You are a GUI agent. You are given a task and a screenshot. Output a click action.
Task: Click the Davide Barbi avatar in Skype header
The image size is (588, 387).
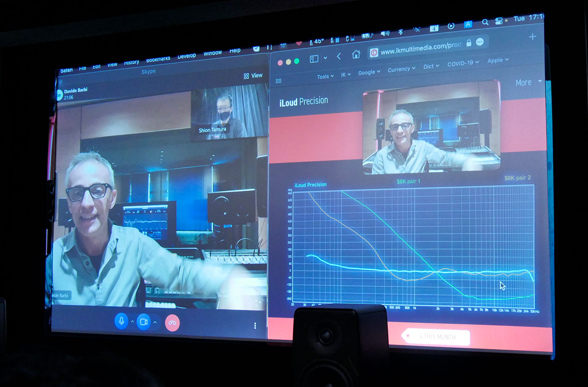pos(59,95)
